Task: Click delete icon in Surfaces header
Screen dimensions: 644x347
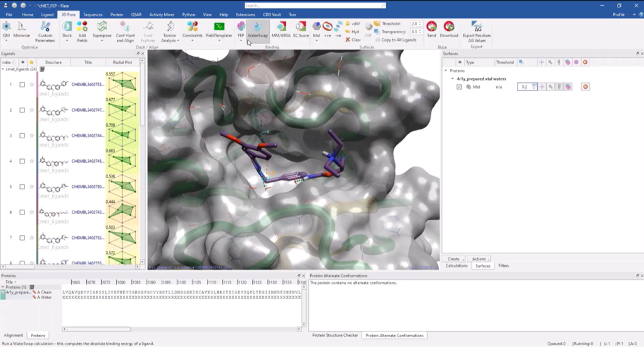Action: 586,62
